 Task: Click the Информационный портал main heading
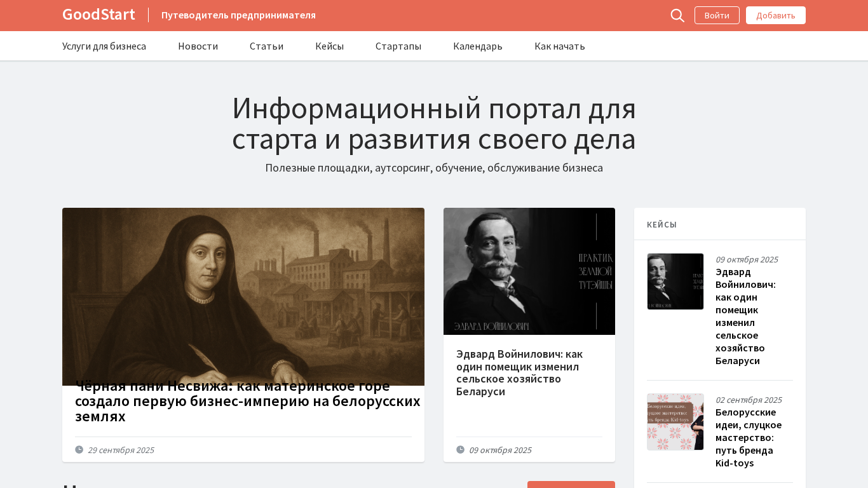pos(434,123)
